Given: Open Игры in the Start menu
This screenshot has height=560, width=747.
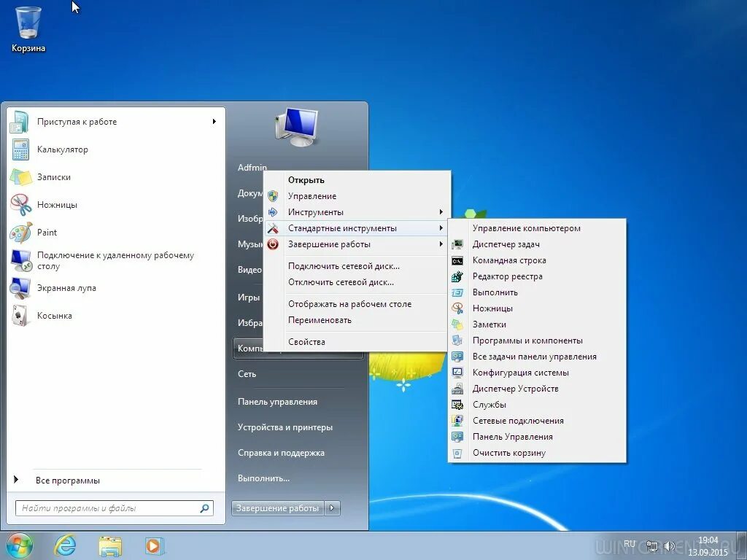Looking at the screenshot, I should [249, 297].
